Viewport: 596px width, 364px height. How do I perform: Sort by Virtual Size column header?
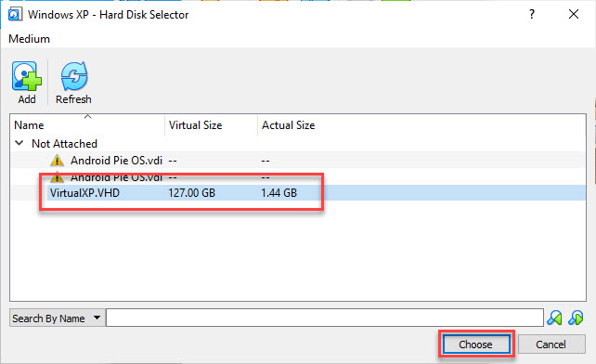pos(211,125)
